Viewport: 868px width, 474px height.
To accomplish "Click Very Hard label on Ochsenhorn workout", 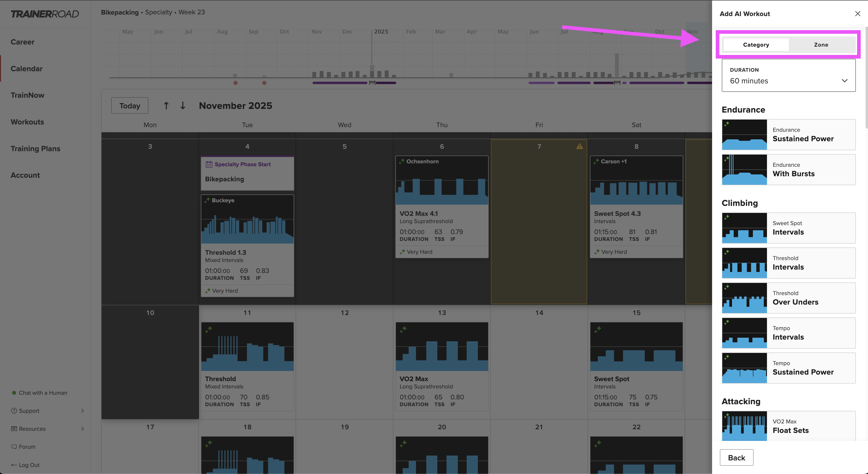I will 419,252.
